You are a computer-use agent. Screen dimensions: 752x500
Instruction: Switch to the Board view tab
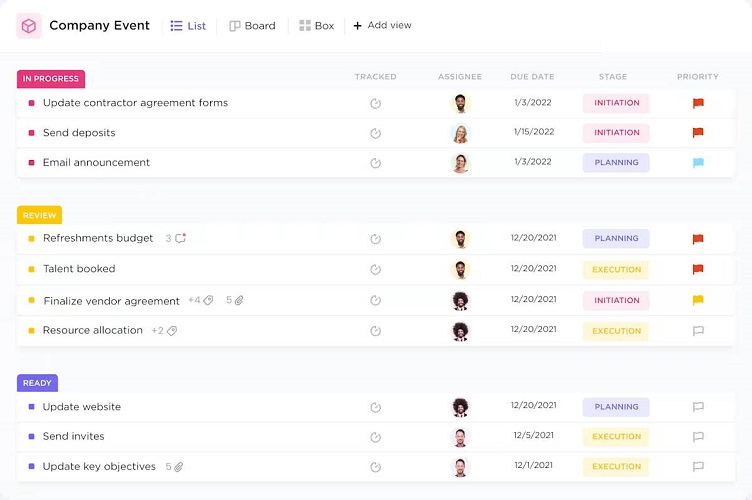(x=252, y=26)
